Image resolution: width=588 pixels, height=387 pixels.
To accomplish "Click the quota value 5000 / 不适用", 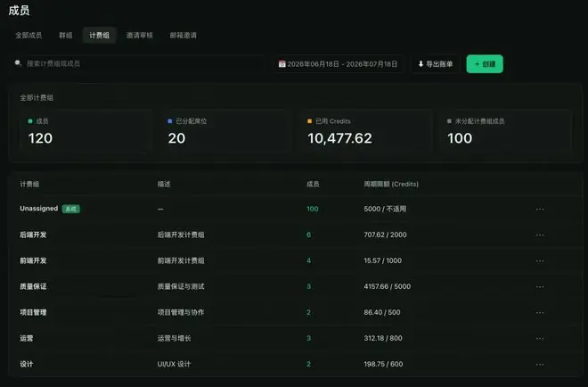I will coord(385,209).
